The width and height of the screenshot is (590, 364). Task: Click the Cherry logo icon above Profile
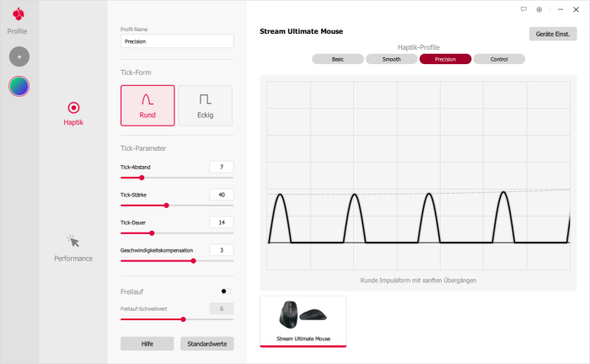tap(18, 14)
